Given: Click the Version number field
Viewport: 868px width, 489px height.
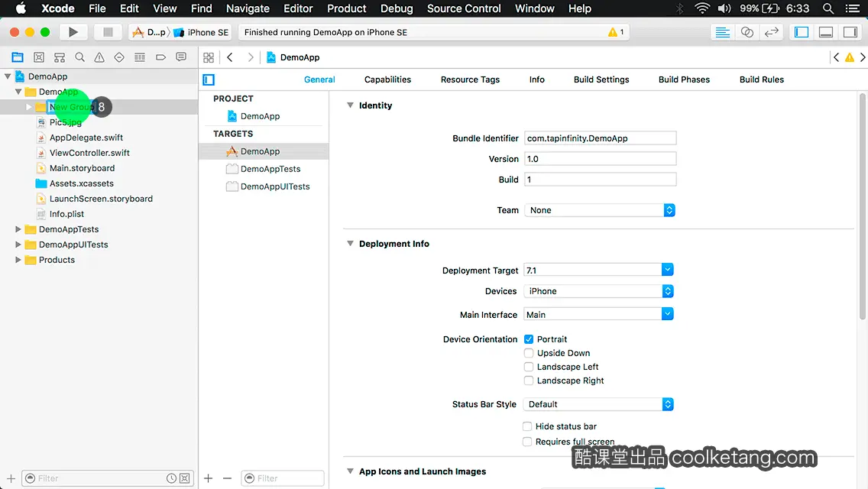Looking at the screenshot, I should point(600,159).
